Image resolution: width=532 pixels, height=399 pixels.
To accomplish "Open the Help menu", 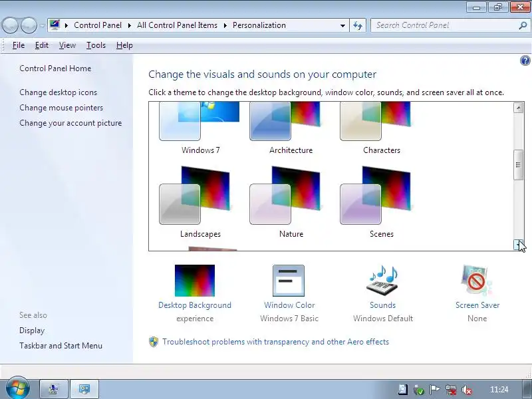I will click(x=124, y=45).
